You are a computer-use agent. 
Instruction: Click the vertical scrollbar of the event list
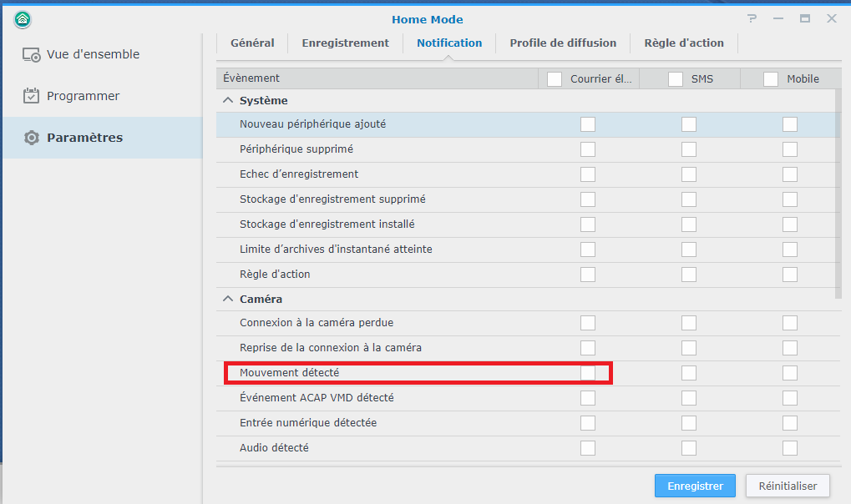(x=838, y=192)
